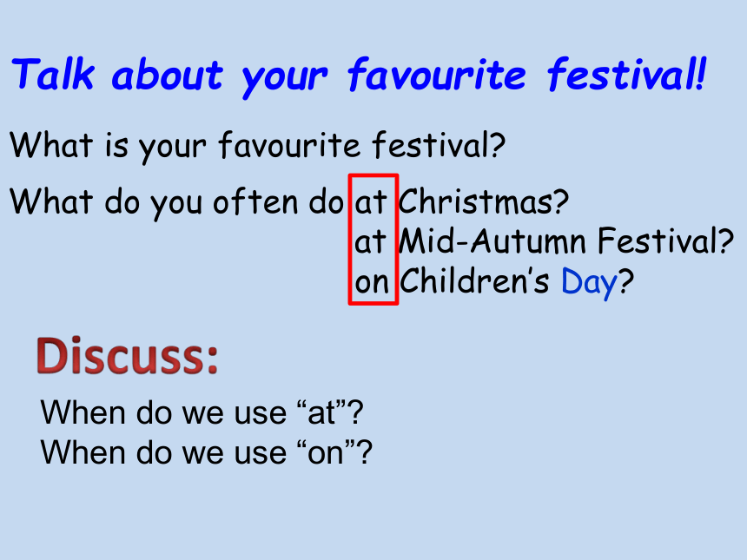Select the red-outlined box around prepositions
The height and width of the screenshot is (560, 747).
(373, 239)
